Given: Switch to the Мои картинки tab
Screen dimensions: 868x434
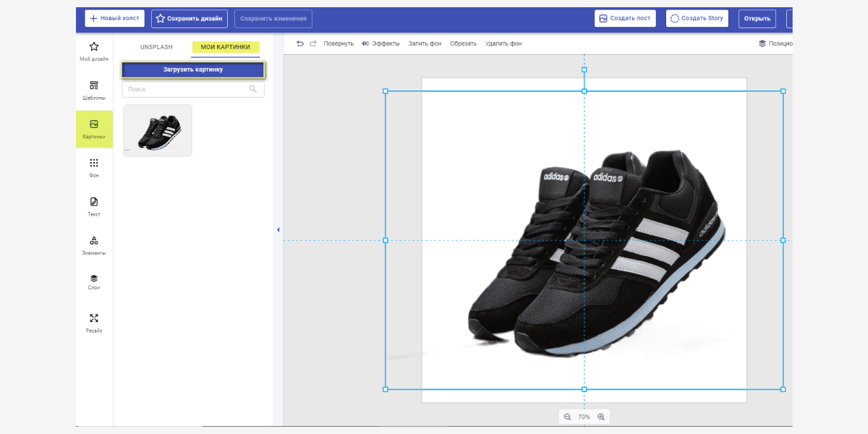Looking at the screenshot, I should [x=226, y=47].
